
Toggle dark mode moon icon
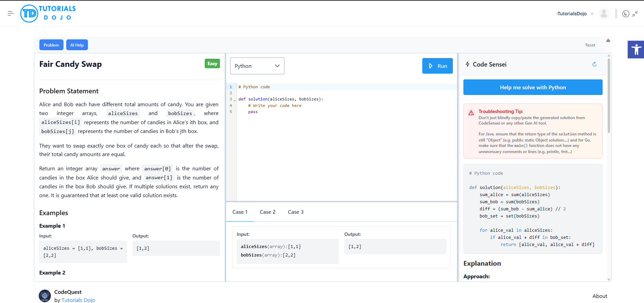626,14
